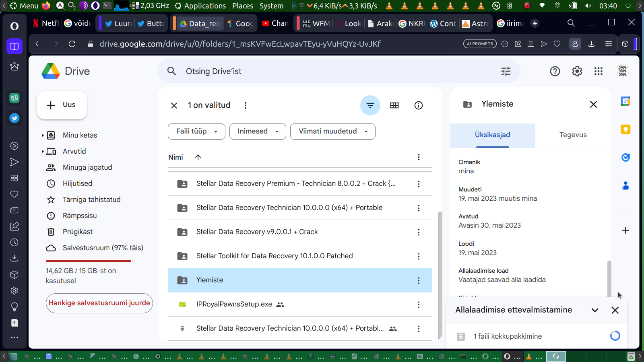Open the Opera sidebar history clock
644x362 pixels.
point(14,243)
